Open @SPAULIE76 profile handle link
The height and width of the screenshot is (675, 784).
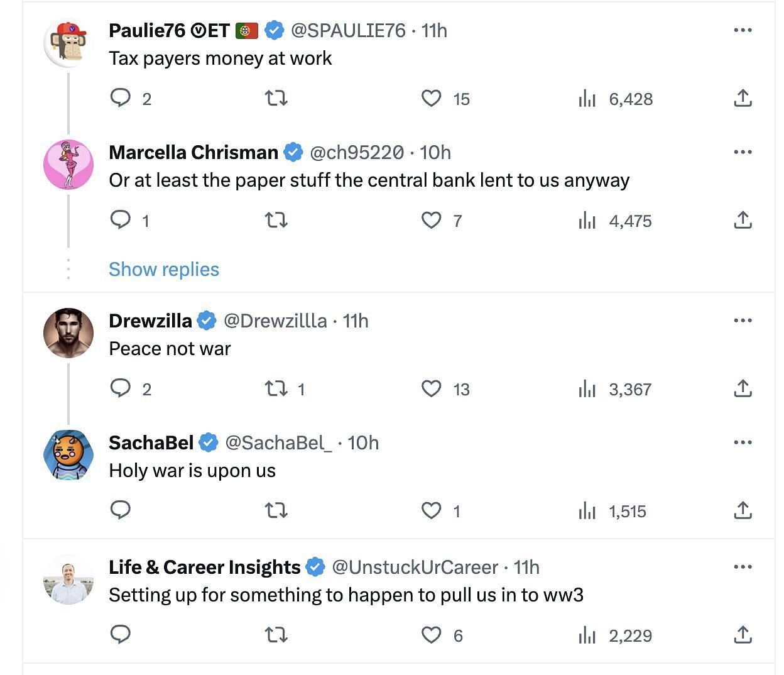(x=347, y=30)
